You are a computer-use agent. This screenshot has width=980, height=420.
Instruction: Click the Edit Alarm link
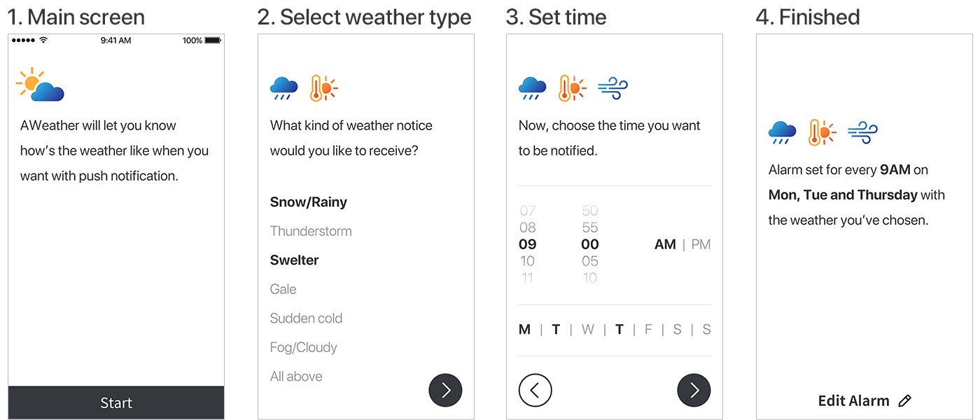point(854,401)
